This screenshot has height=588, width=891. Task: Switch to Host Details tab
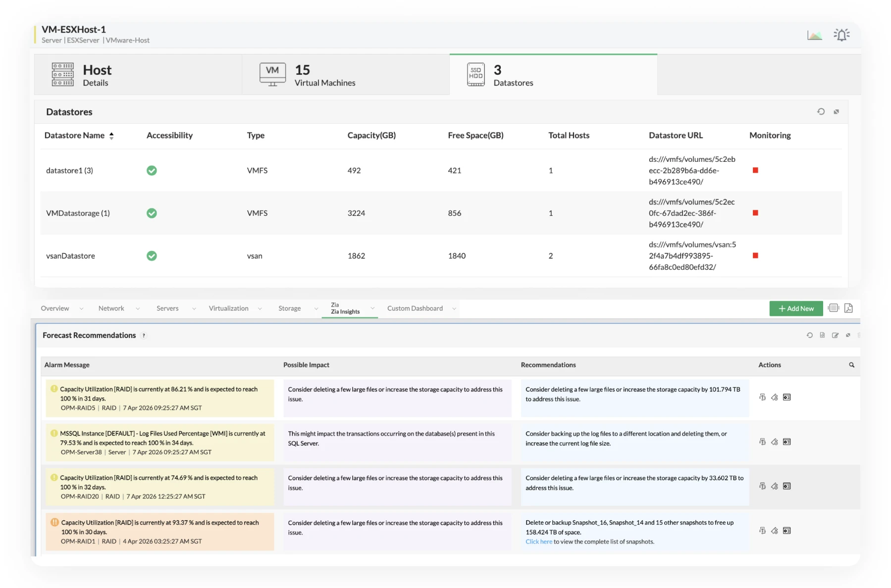[x=138, y=74]
